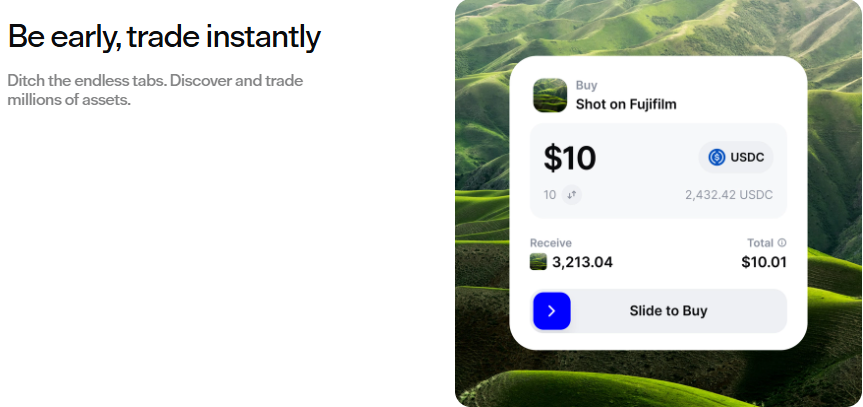Screen dimensions: 863x407
Task: Click the 3,213.04 receive amount
Action: click(x=582, y=262)
